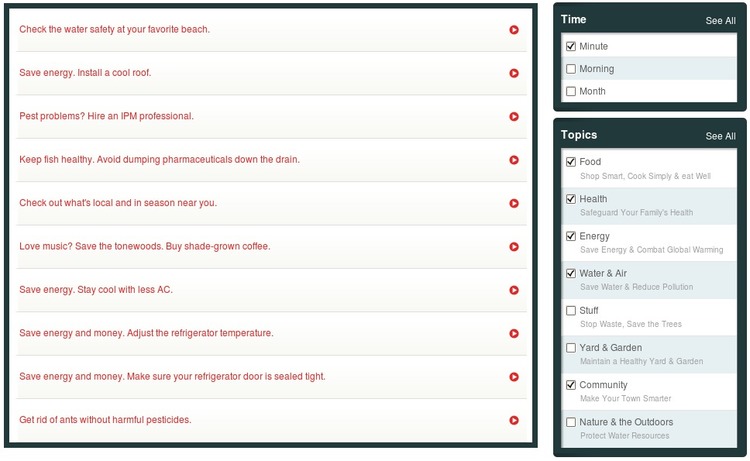Open the refrigerator door sealed tight tip

coord(172,377)
